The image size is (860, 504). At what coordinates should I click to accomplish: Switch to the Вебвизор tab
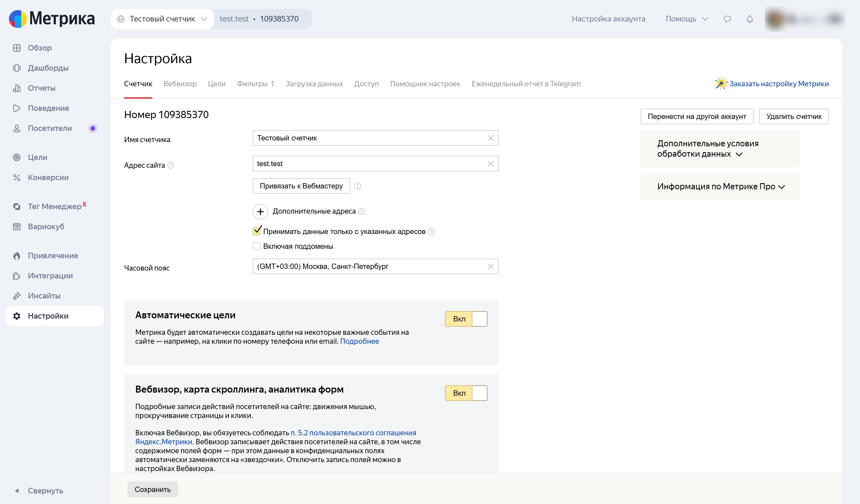[180, 84]
